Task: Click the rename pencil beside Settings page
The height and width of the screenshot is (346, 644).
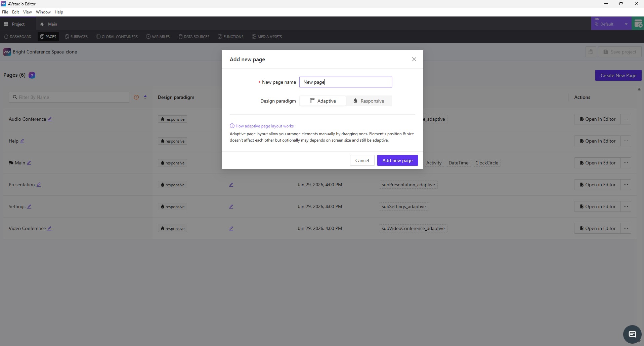Action: tap(29, 206)
